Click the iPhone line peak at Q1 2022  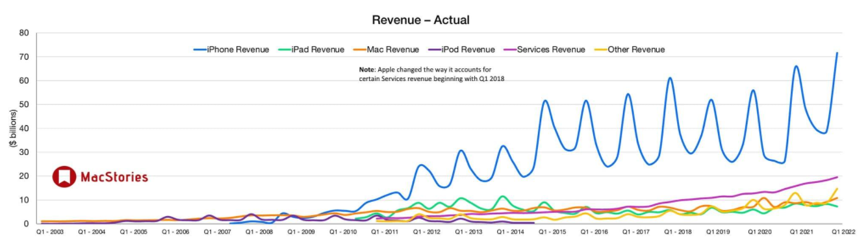coord(837,53)
